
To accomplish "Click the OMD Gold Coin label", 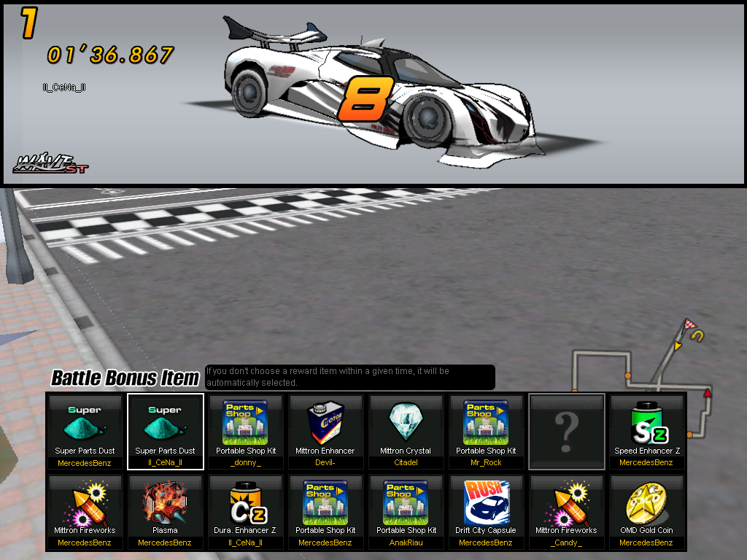I will tap(646, 530).
